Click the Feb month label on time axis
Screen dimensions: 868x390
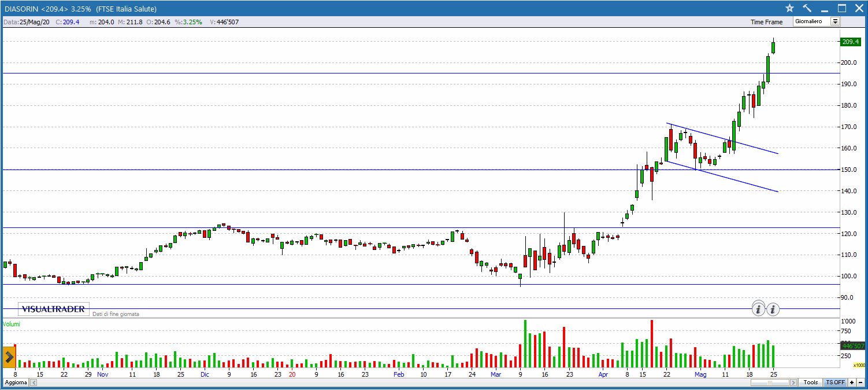[x=399, y=374]
